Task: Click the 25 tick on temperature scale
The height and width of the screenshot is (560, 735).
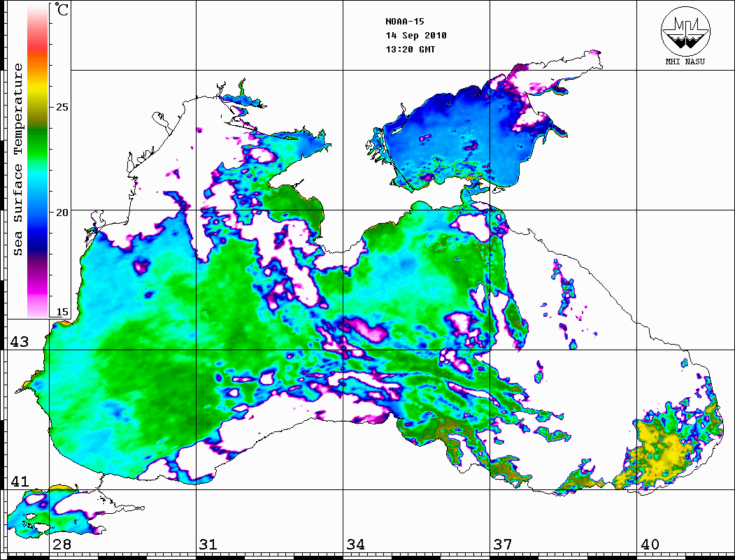Action: tap(62, 107)
